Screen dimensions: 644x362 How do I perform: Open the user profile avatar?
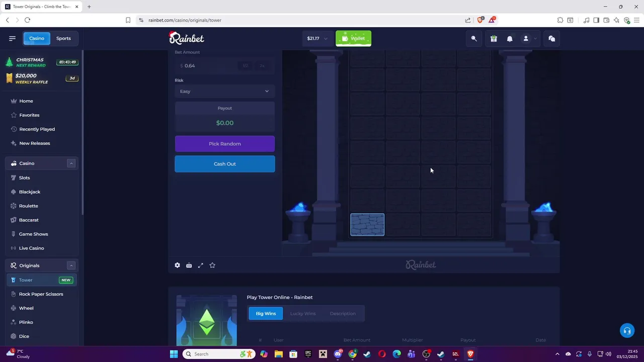coord(526,39)
